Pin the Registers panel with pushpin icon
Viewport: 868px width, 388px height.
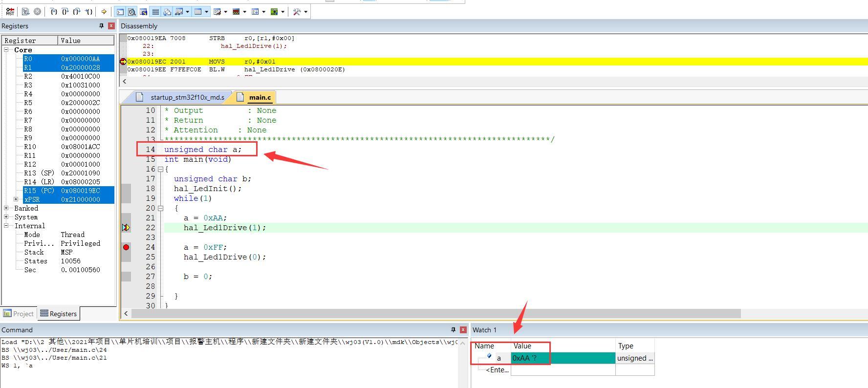click(x=101, y=26)
